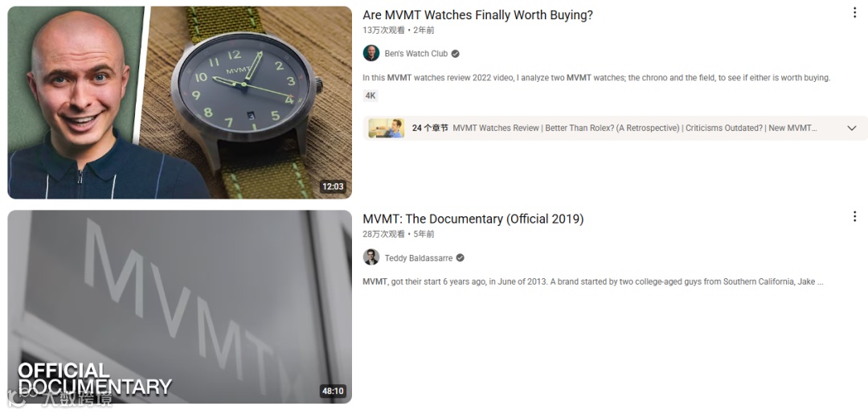Screen dimensions: 868x414
Task: Click the documentary description snippet
Action: (593, 281)
